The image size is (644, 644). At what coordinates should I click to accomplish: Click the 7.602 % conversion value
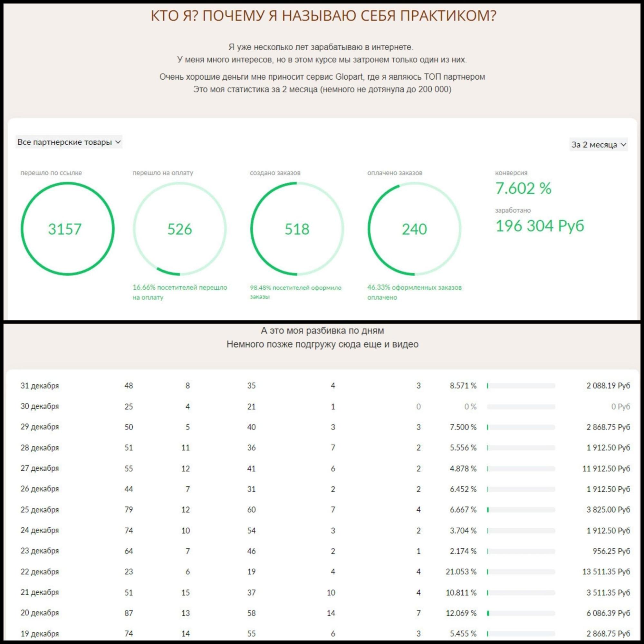coord(523,188)
